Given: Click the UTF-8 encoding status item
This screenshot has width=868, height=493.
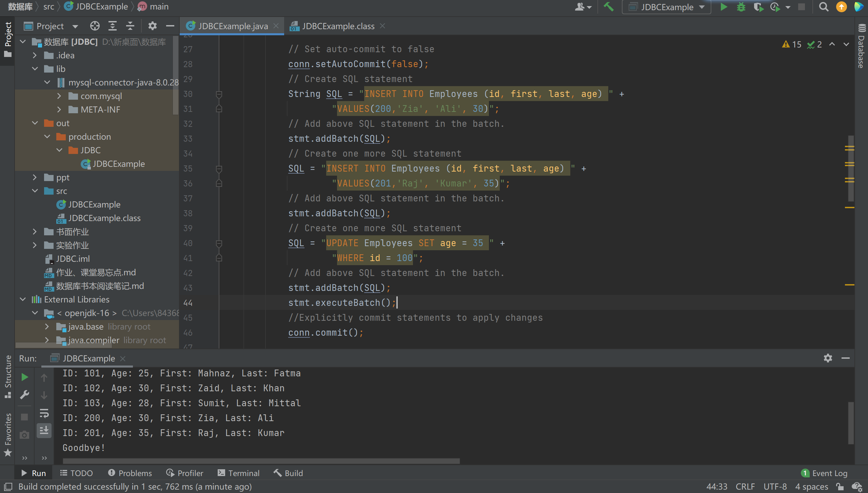Looking at the screenshot, I should (x=775, y=487).
